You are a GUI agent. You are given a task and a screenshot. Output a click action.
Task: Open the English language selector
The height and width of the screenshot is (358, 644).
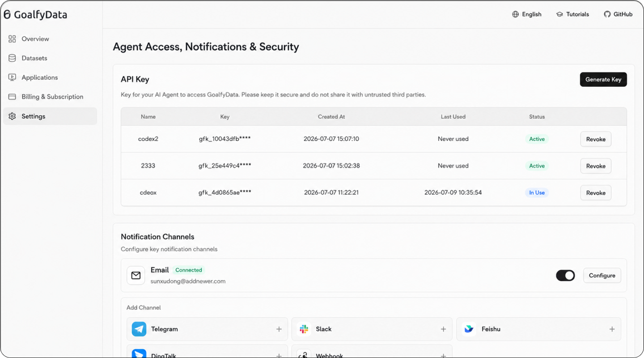tap(527, 14)
